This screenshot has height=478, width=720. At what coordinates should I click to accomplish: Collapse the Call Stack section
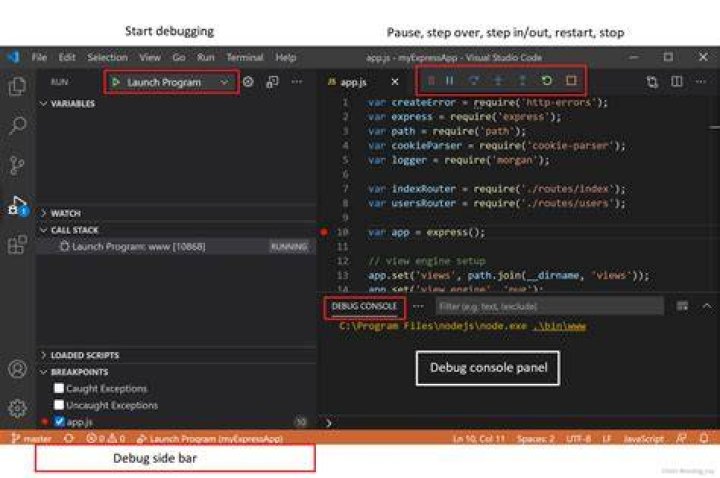pos(70,230)
